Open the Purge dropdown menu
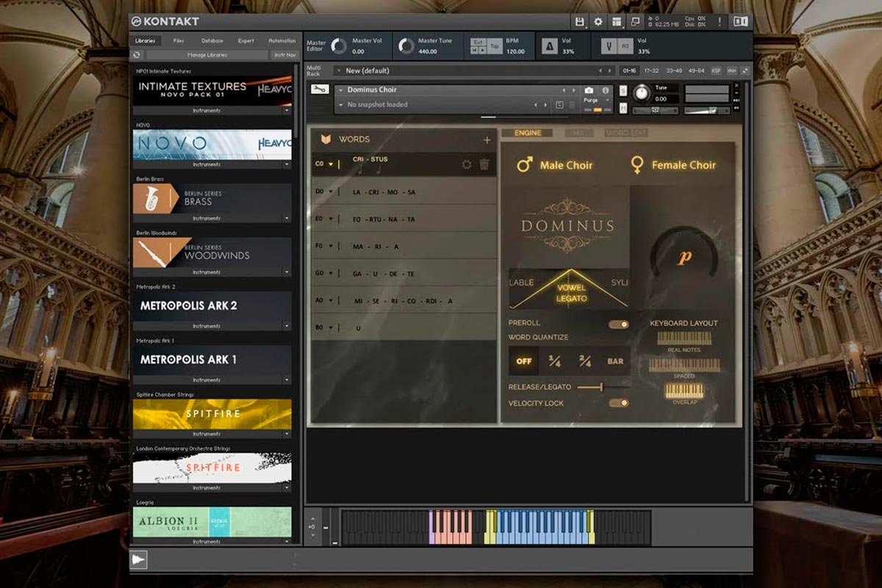The height and width of the screenshot is (588, 882). coord(607,100)
